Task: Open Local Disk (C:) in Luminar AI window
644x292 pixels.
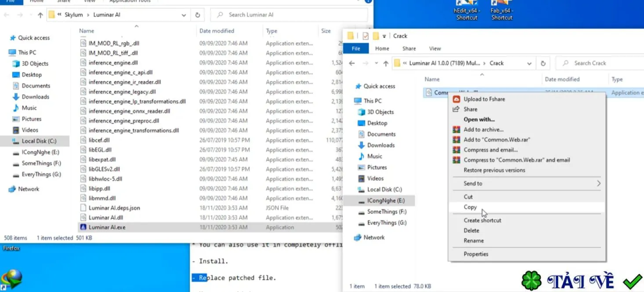Action: [39, 141]
